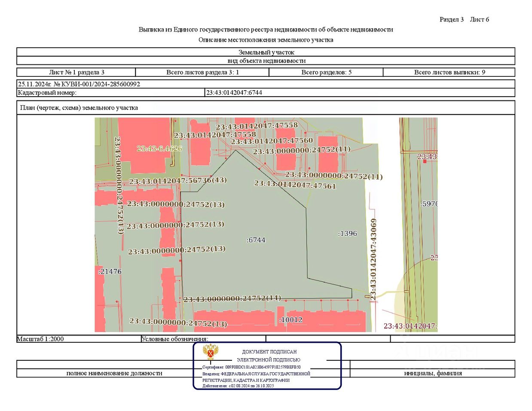Image resolution: width=532 pixels, height=411 pixels.
Task: Click map label '23:43:0142047:47560'
Action: [x=272, y=141]
